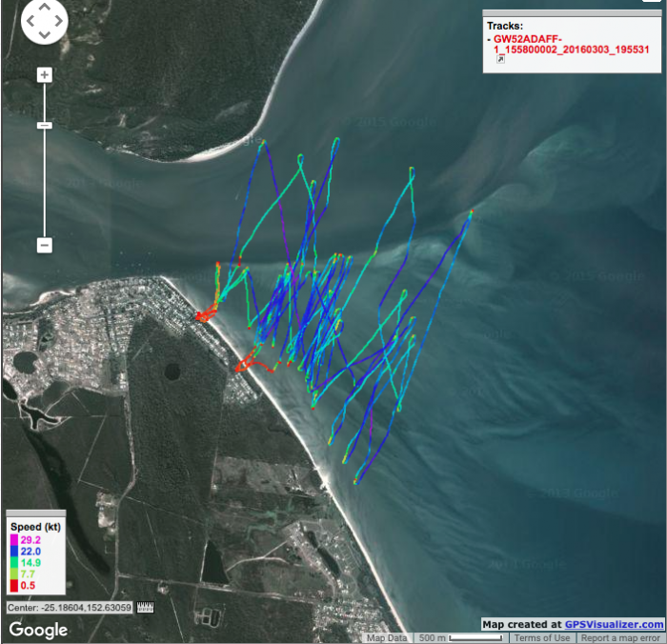Image resolution: width=667 pixels, height=644 pixels.
Task: Open the Terms of Use link
Action: point(541,637)
